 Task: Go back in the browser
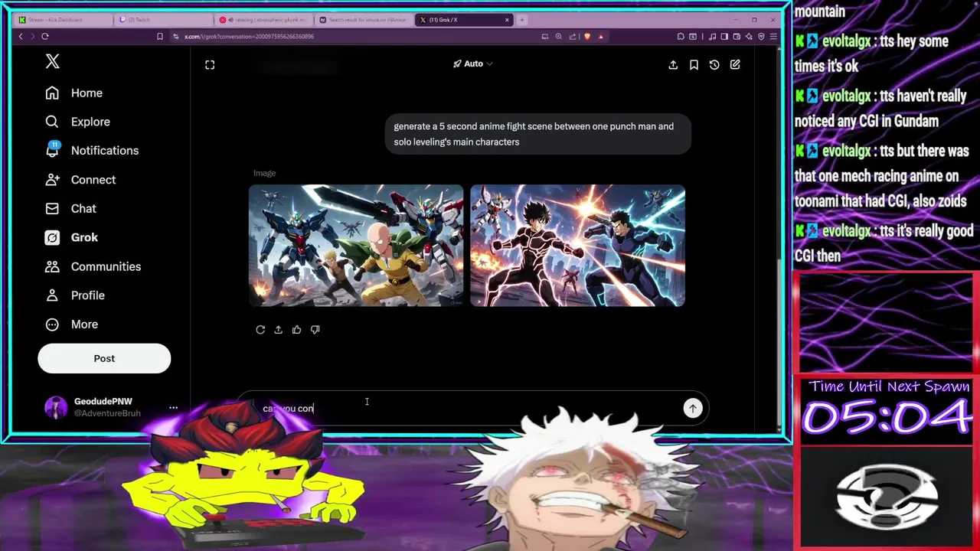coord(21,36)
